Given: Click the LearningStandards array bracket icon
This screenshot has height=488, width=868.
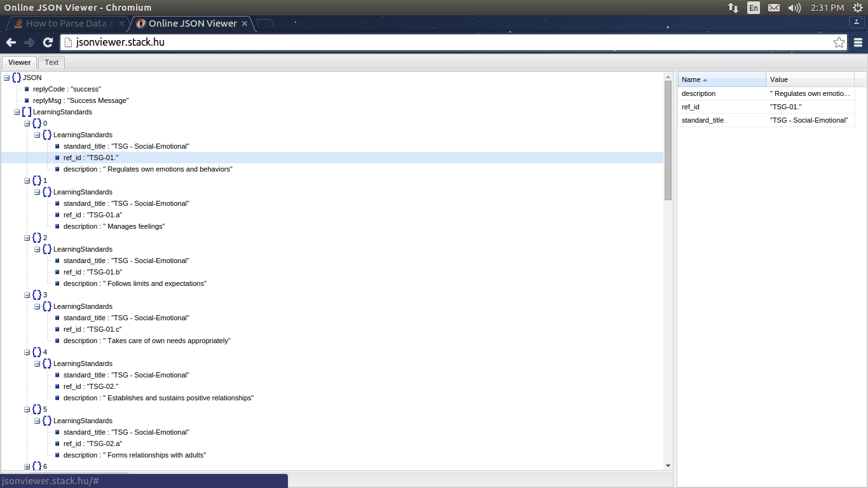Looking at the screenshot, I should [x=27, y=112].
